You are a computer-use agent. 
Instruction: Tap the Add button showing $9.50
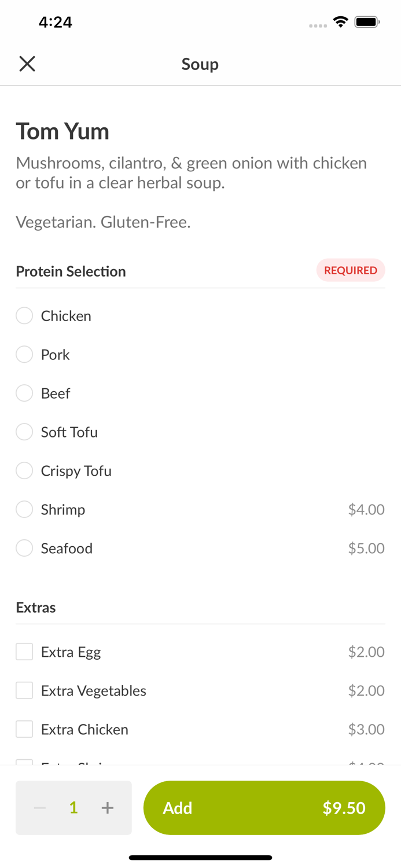tap(264, 808)
